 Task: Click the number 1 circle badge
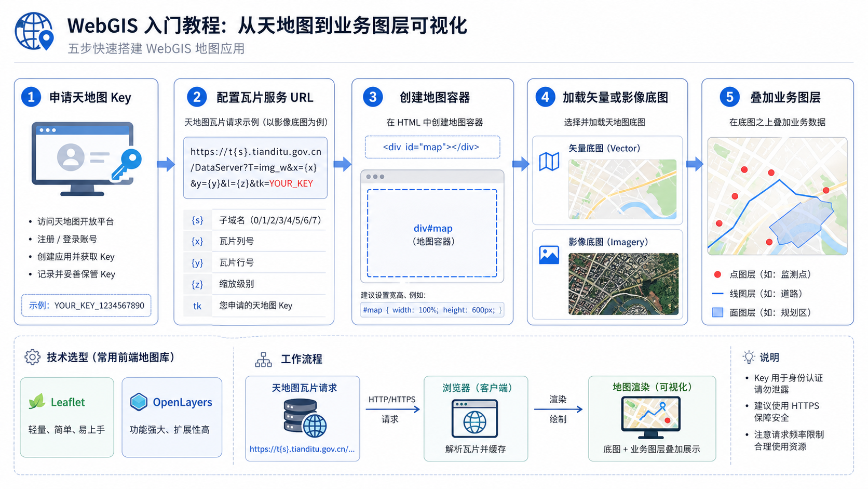[x=31, y=97]
